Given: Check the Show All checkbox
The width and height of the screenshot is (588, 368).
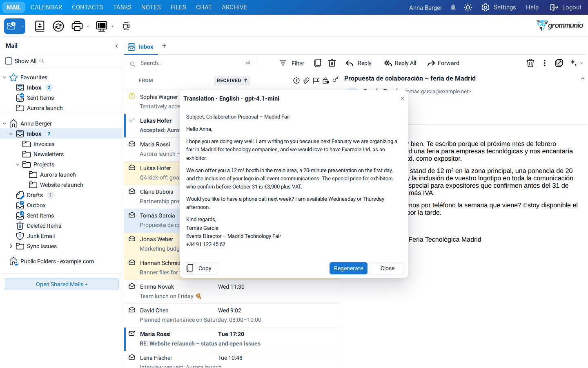Looking at the screenshot, I should (9, 61).
